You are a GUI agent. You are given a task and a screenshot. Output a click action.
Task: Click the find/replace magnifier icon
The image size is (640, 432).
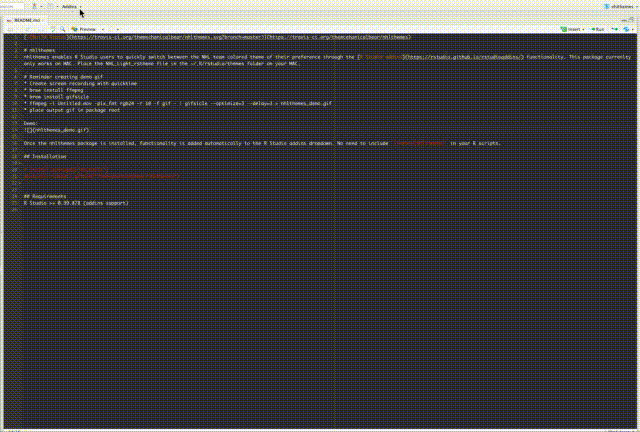[62, 29]
